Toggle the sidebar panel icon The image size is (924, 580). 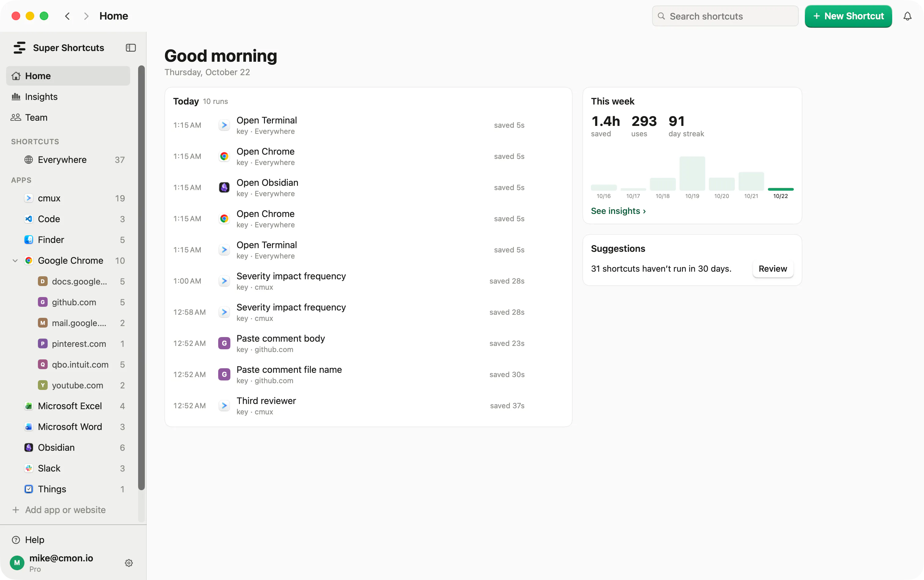click(130, 48)
